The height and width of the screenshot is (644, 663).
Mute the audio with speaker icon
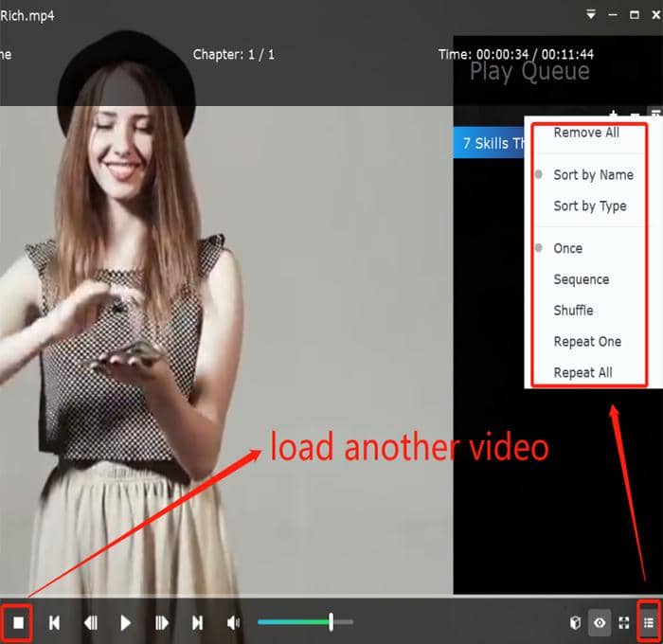tap(234, 622)
